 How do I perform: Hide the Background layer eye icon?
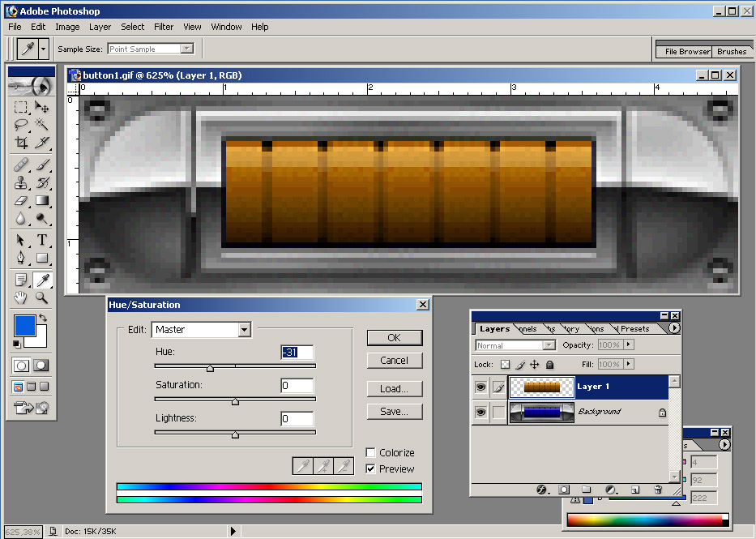coord(481,413)
